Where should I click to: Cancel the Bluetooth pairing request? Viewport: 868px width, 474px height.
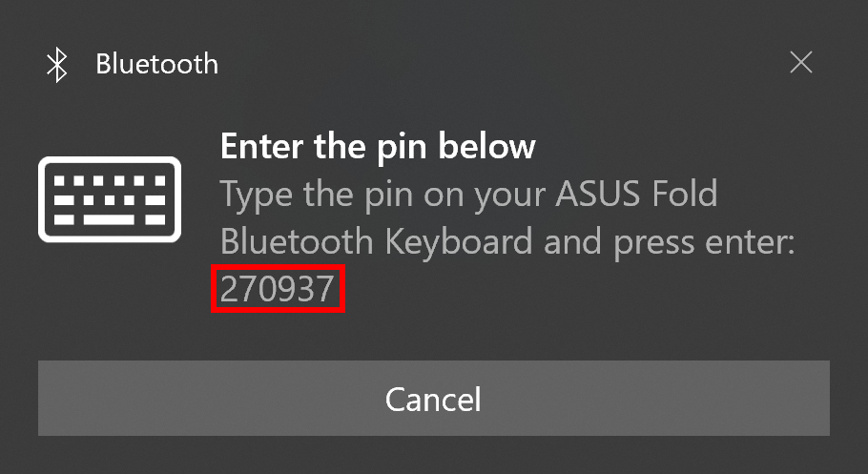pos(433,398)
